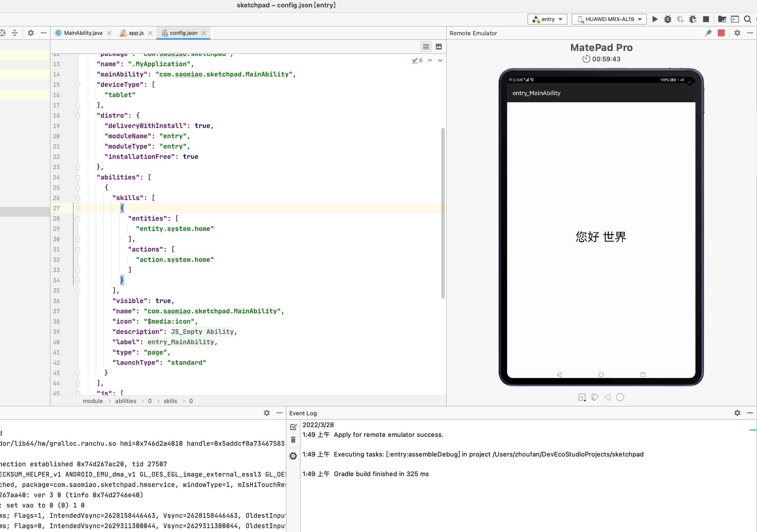Click the module breadcrumb item
This screenshot has width=757, height=532.
tap(93, 401)
